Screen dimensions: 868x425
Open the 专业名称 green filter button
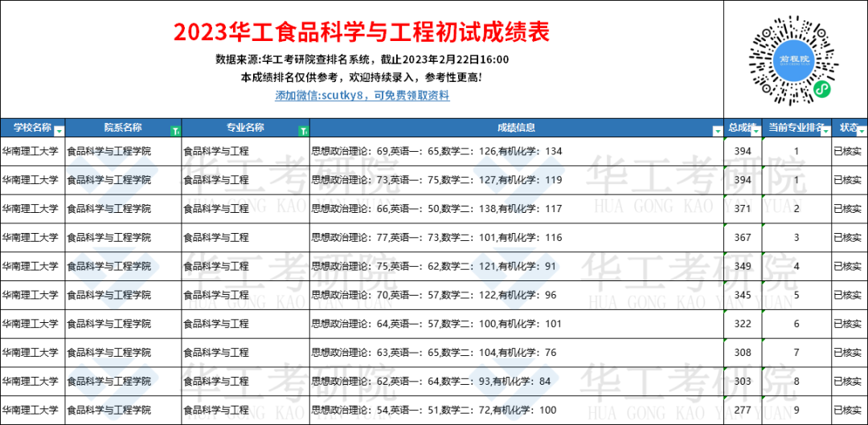(303, 131)
